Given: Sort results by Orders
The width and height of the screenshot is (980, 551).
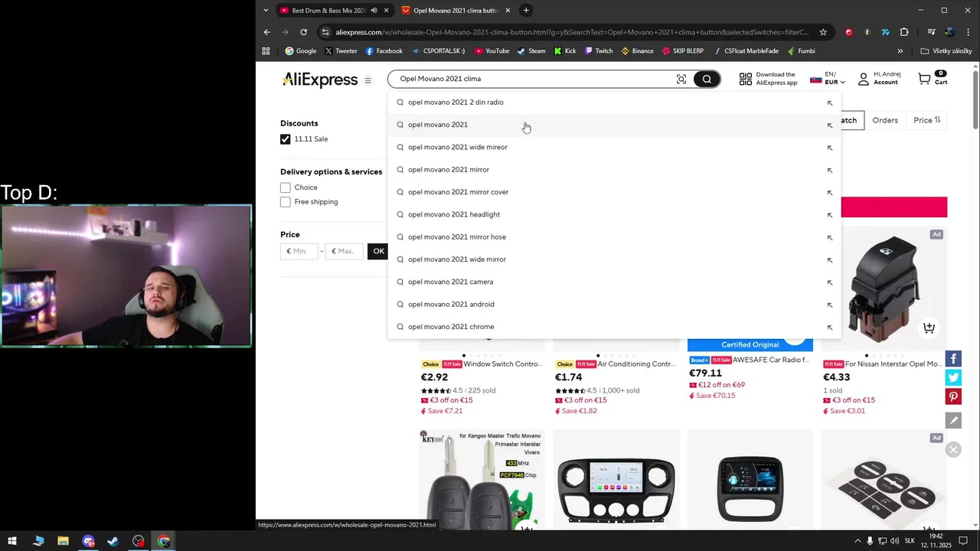Looking at the screenshot, I should click(885, 120).
